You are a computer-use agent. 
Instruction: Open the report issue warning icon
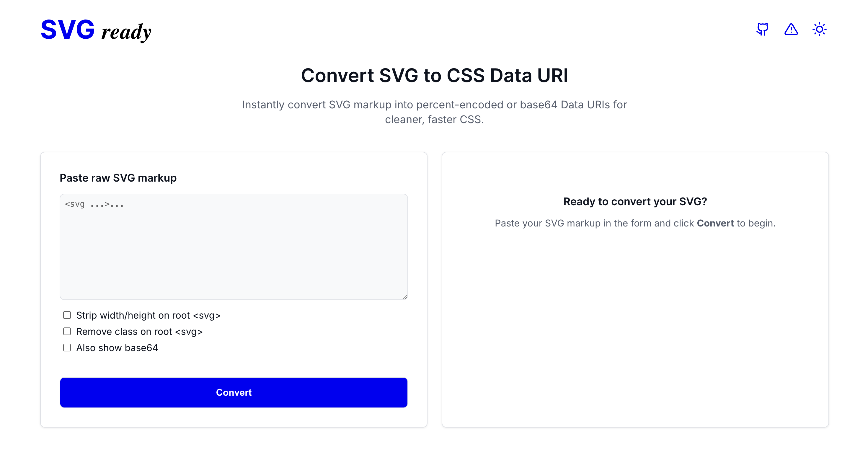791,30
